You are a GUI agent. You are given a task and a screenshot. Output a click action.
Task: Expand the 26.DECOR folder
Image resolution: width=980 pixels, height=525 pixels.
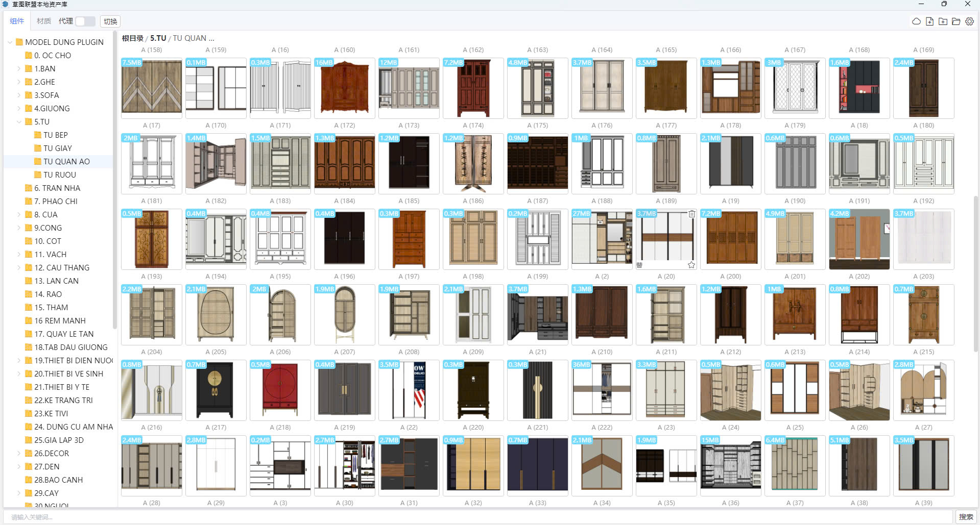click(19, 454)
